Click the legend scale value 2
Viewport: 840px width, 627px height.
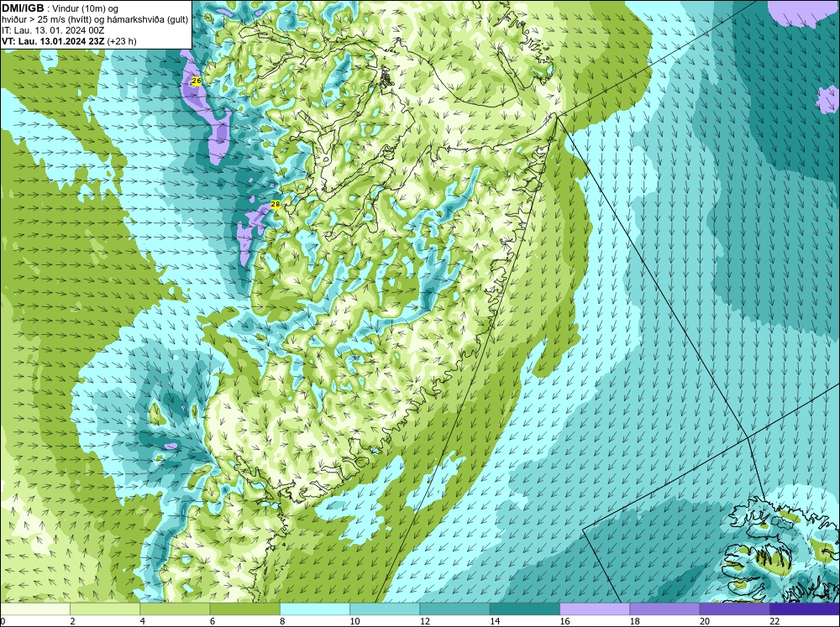pos(72,621)
